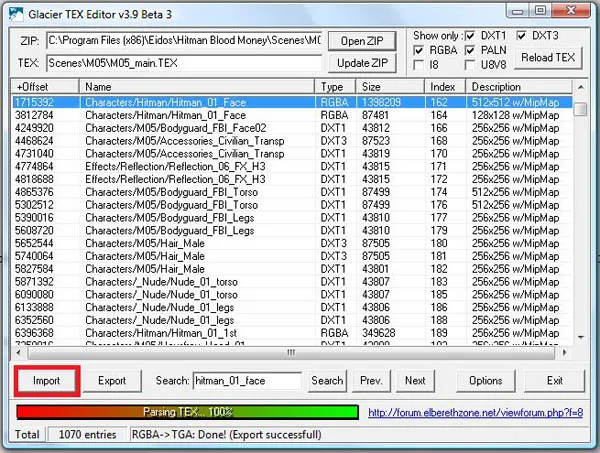
Task: Click the Search text input field
Action: coord(247,381)
